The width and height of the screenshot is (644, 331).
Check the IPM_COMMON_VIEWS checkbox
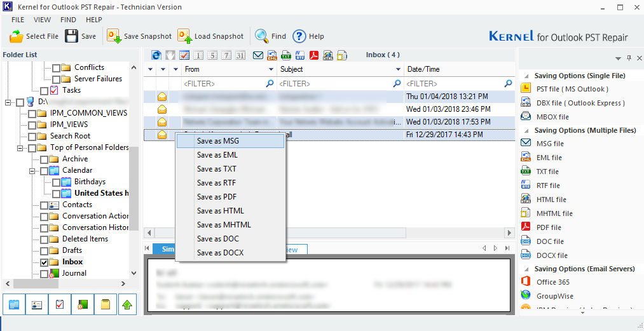32,113
